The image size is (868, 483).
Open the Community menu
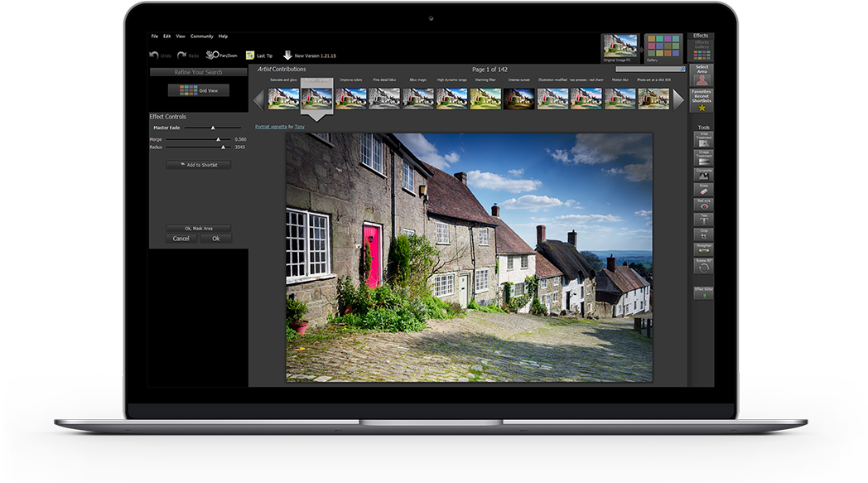(201, 36)
